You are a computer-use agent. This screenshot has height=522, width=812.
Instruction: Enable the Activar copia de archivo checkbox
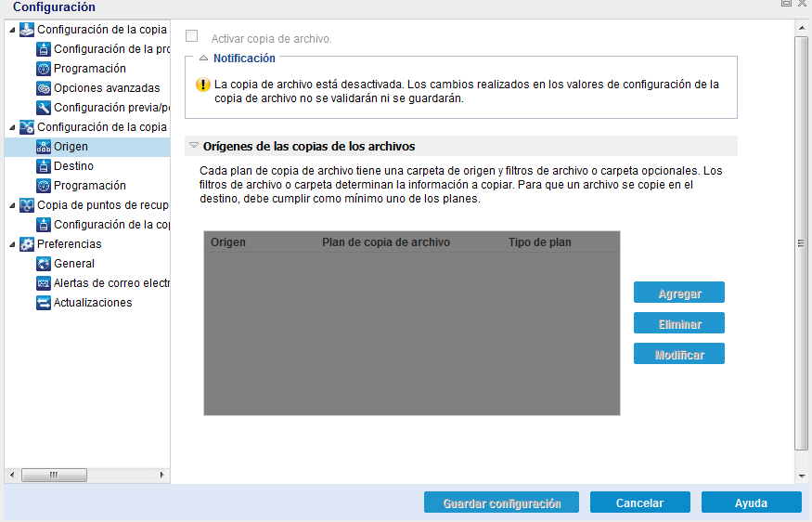coord(191,36)
